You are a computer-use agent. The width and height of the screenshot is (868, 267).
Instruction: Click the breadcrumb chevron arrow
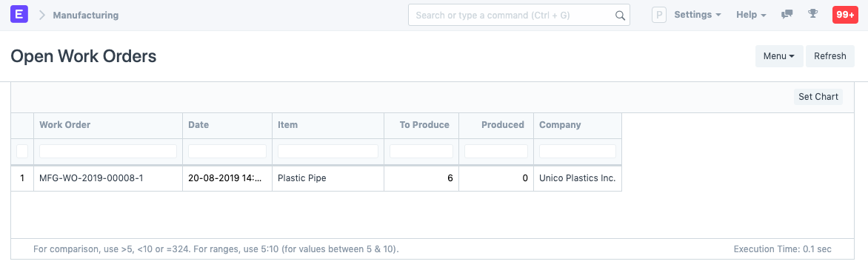tap(42, 15)
